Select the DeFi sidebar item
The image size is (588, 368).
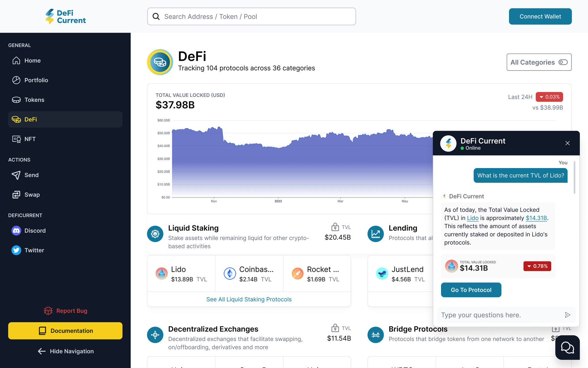tap(65, 119)
